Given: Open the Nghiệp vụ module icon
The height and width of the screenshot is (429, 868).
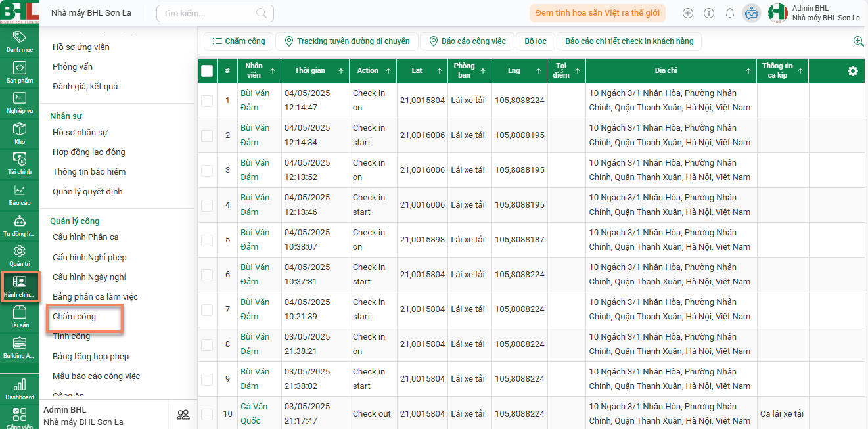Looking at the screenshot, I should [x=20, y=102].
